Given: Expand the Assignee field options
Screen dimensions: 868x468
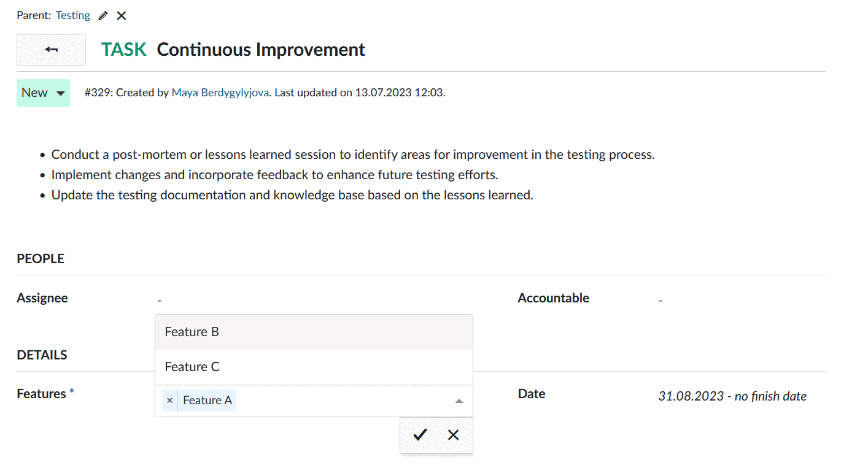Looking at the screenshot, I should [160, 299].
